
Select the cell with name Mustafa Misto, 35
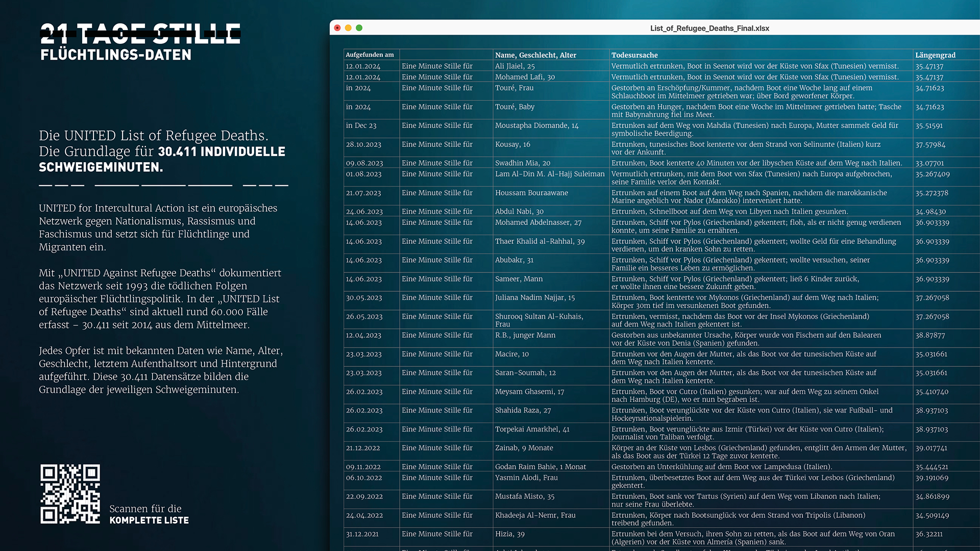coord(525,496)
